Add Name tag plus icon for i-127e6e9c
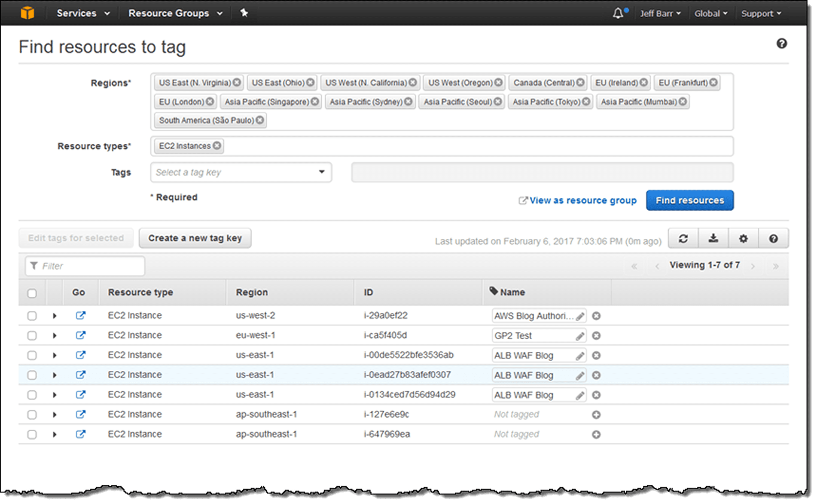 point(596,415)
